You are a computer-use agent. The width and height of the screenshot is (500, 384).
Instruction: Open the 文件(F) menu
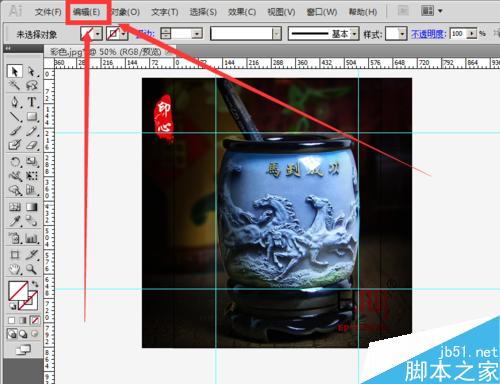[48, 12]
